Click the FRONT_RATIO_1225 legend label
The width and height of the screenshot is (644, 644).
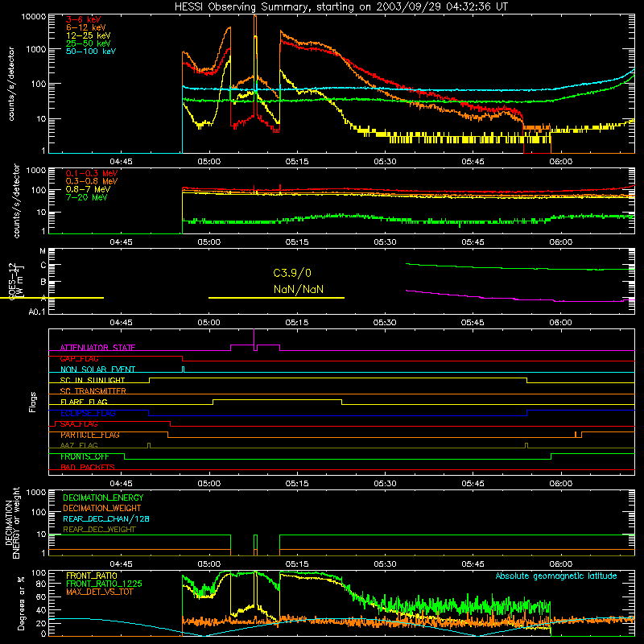coord(104,584)
